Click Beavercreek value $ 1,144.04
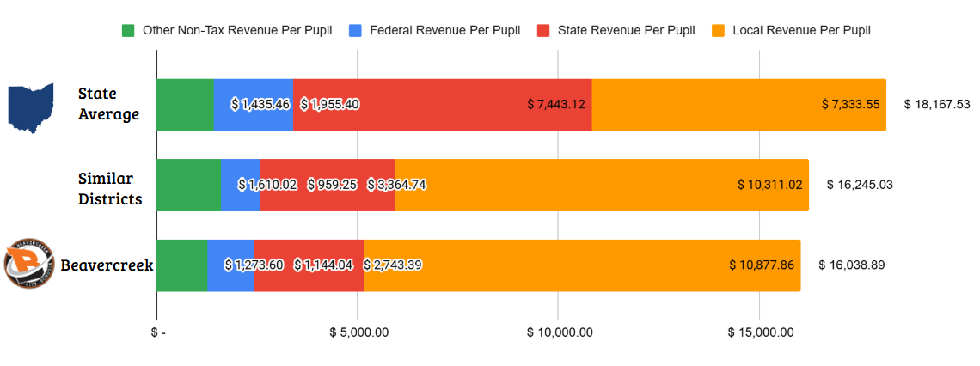This screenshot has height=366, width=980. [323, 265]
